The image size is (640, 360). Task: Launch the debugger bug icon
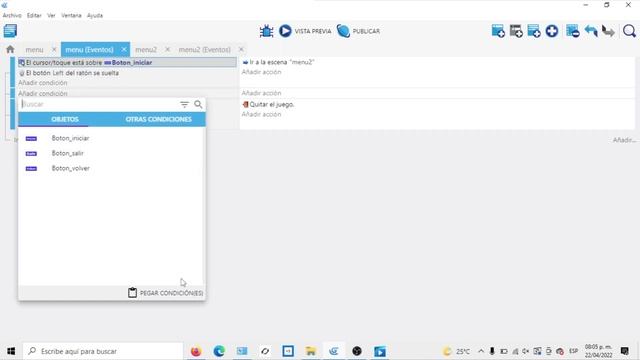click(267, 31)
